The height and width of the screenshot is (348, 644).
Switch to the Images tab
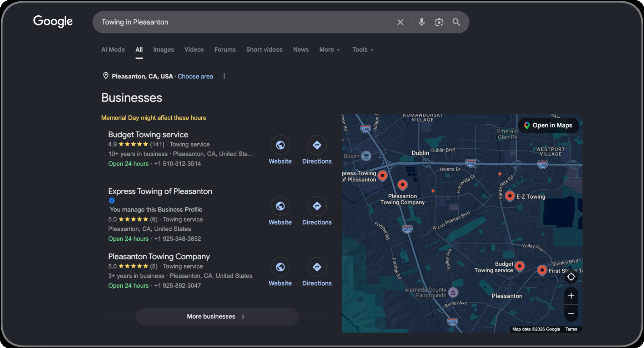click(163, 50)
